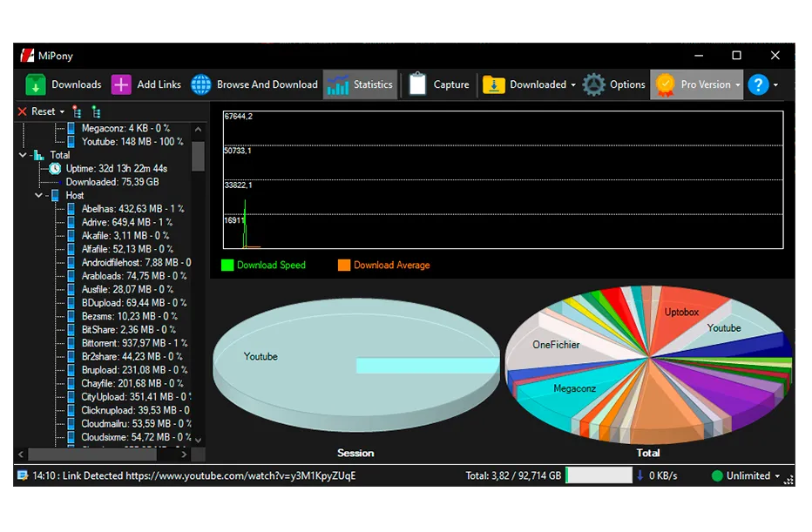
Task: Select the Statistics tab
Action: point(361,84)
